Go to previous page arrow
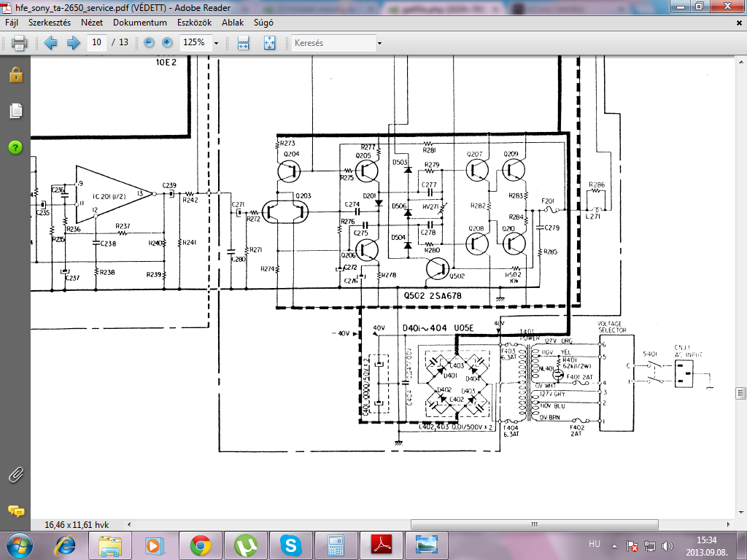This screenshot has height=560, width=747. 50,43
